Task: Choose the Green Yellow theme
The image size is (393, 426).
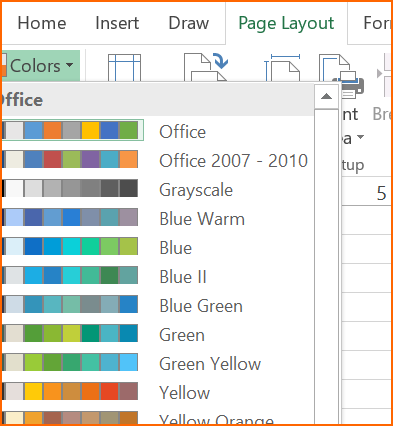Action: click(157, 363)
